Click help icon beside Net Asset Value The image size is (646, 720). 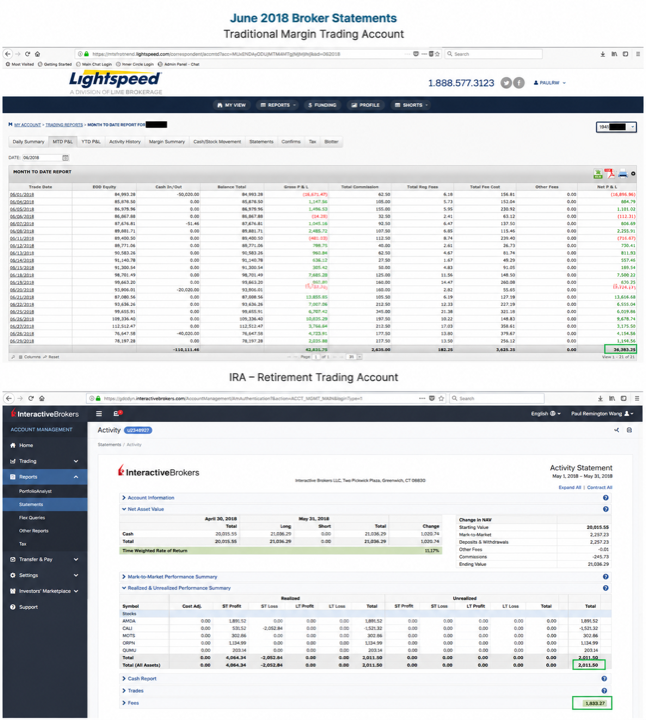[606, 509]
